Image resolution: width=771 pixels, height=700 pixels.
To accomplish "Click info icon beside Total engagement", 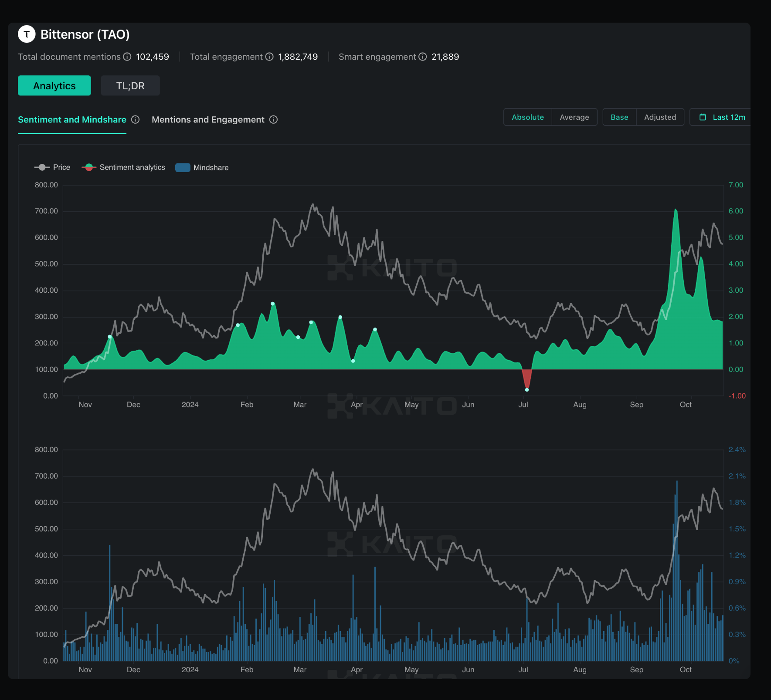I will coord(269,57).
